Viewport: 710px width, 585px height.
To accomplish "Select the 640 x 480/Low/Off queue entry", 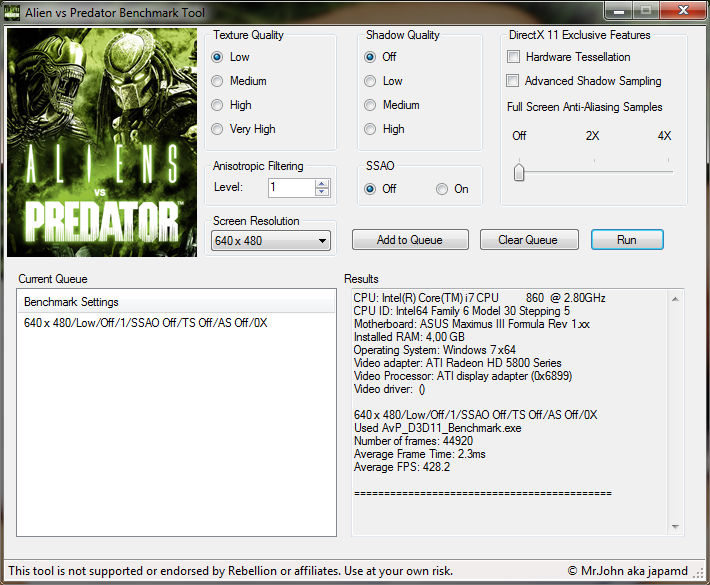I will (x=146, y=323).
